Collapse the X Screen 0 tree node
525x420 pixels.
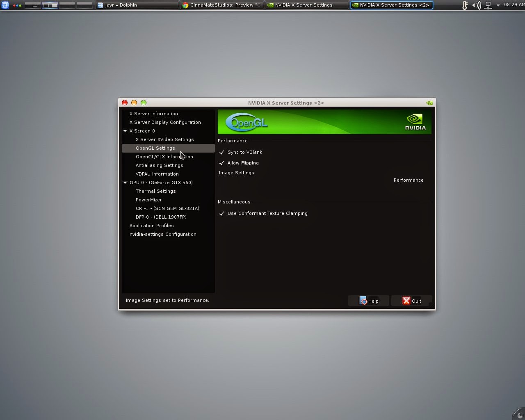[x=125, y=131]
